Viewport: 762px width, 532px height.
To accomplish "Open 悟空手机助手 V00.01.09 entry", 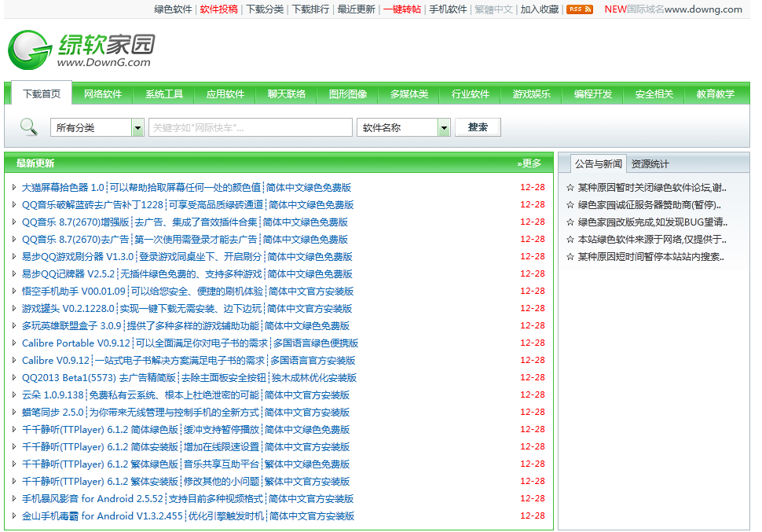I will coord(188,291).
